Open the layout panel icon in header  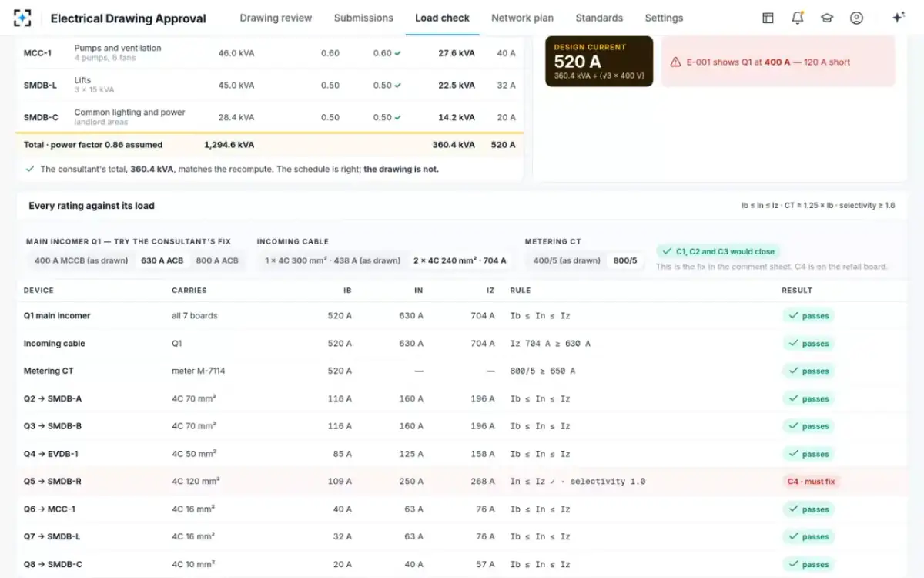[x=768, y=18]
